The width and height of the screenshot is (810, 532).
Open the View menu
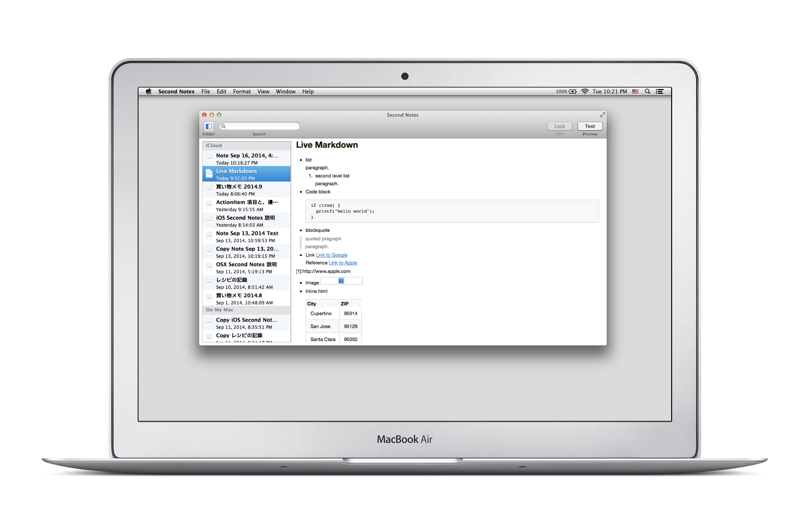pyautogui.click(x=263, y=91)
